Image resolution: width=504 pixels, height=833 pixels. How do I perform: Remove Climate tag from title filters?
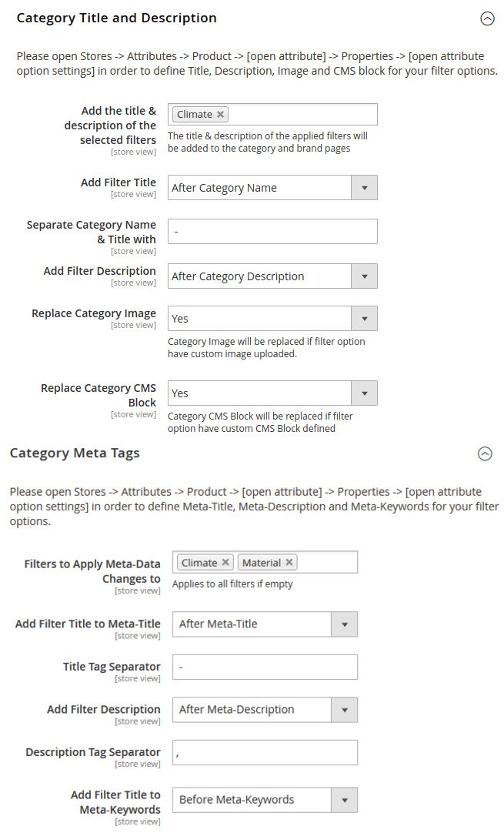tap(221, 115)
